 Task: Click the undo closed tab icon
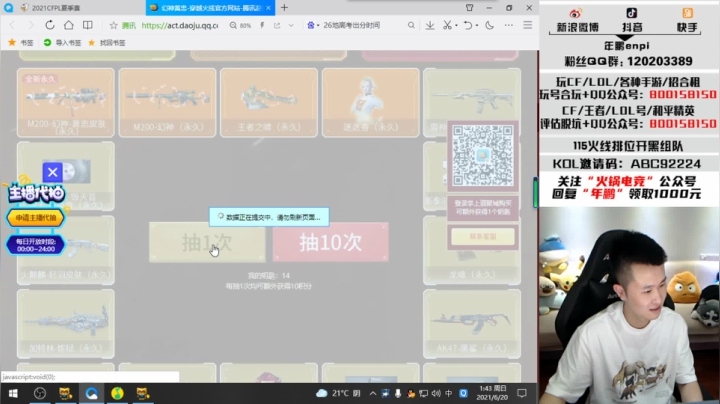click(x=467, y=25)
